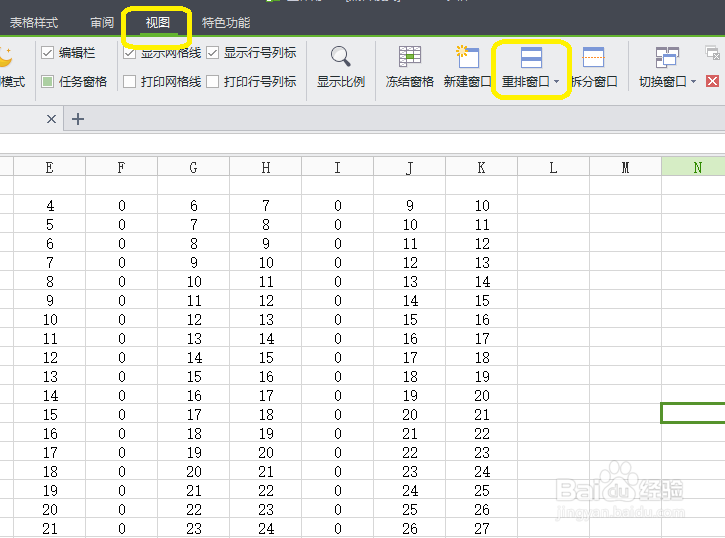Expand the 切换窗口 dropdown arrow
This screenshot has width=725, height=538.
(x=693, y=82)
